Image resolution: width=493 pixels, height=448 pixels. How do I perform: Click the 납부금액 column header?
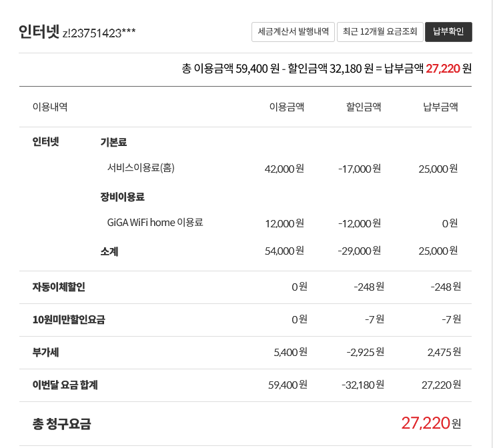pyautogui.click(x=440, y=107)
